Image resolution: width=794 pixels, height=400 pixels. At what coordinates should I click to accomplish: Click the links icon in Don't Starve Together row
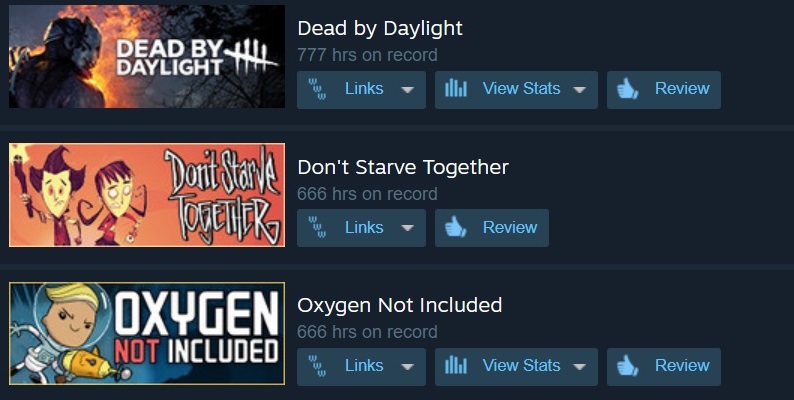(317, 228)
